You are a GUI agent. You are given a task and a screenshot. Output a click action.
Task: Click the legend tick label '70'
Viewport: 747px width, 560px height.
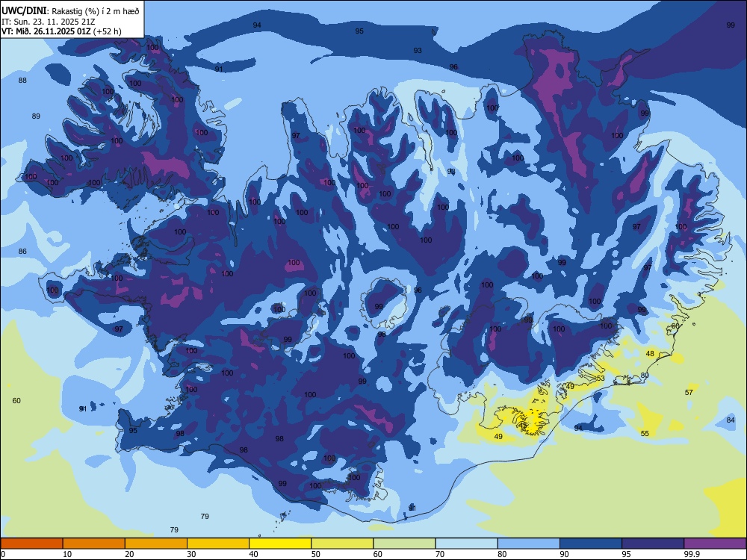tap(440, 554)
